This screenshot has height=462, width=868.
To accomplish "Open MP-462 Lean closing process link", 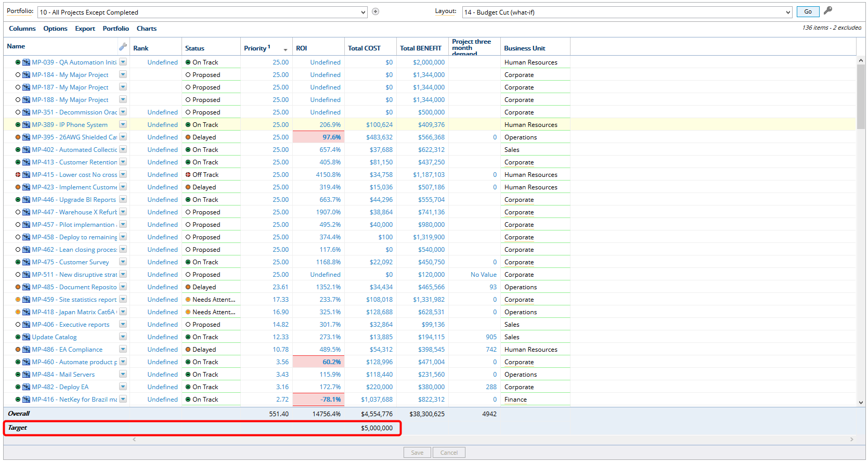I will (x=74, y=250).
